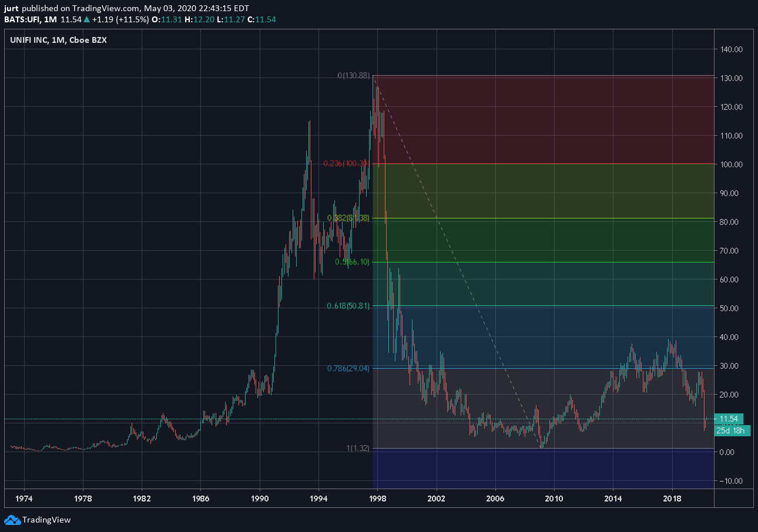Screen dimensions: 758x532
Task: Click the 140.00 price axis label
Action: [x=731, y=49]
